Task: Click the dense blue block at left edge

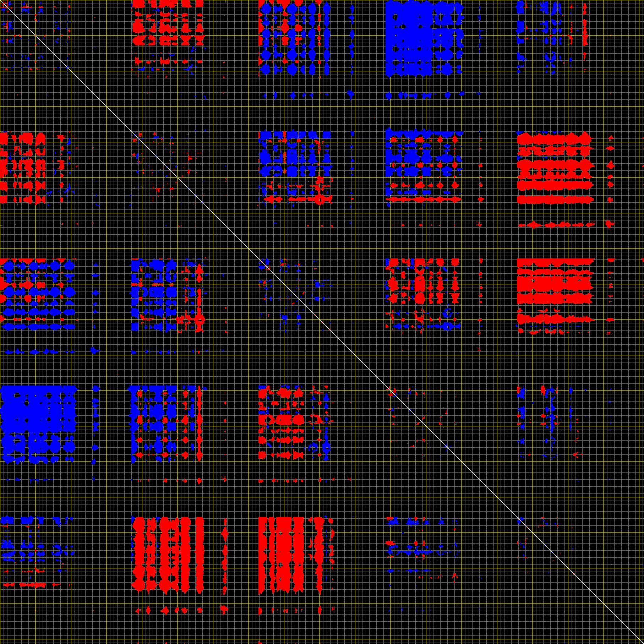Action: click(x=37, y=424)
